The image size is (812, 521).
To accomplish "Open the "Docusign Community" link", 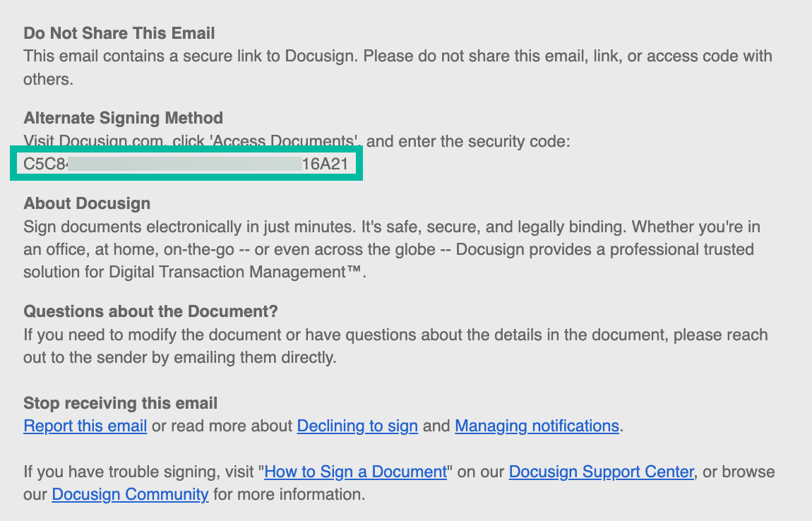I will tap(130, 494).
